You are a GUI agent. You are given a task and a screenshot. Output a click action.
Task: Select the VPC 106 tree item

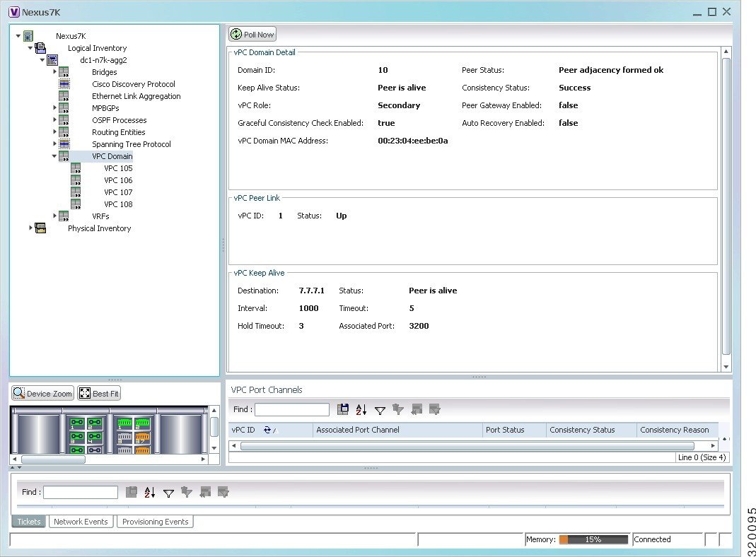(x=118, y=180)
